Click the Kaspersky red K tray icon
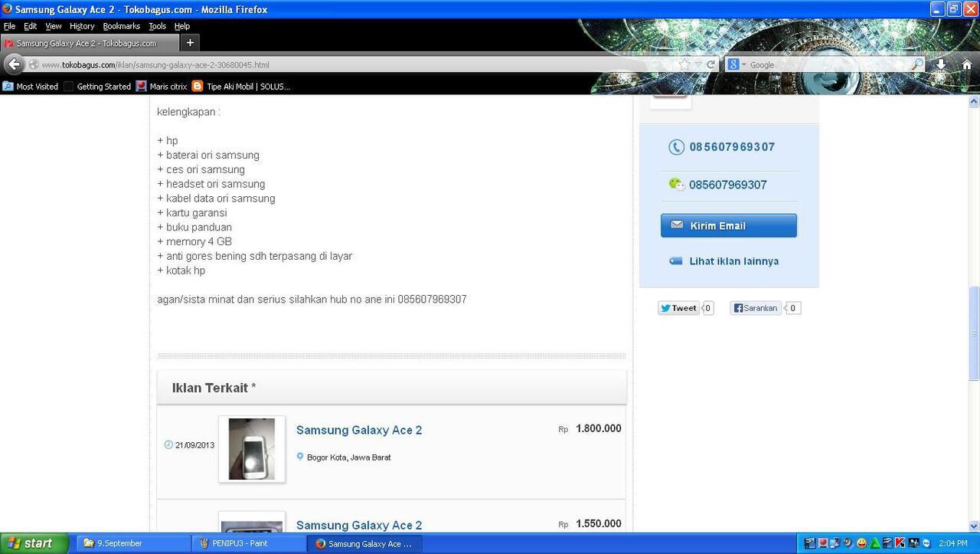 (x=901, y=543)
